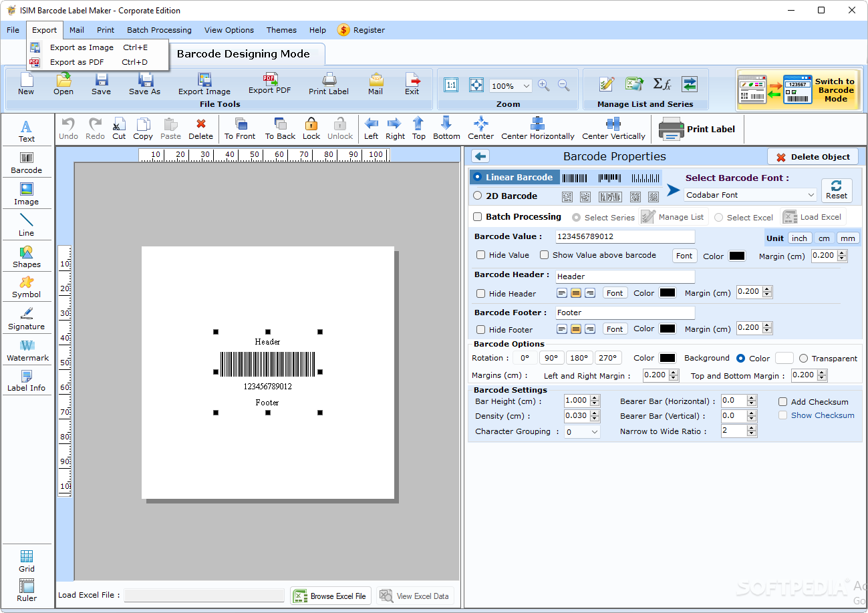Screen dimensions: 868x613
Task: Select 2D Barcode radio button
Action: point(477,196)
